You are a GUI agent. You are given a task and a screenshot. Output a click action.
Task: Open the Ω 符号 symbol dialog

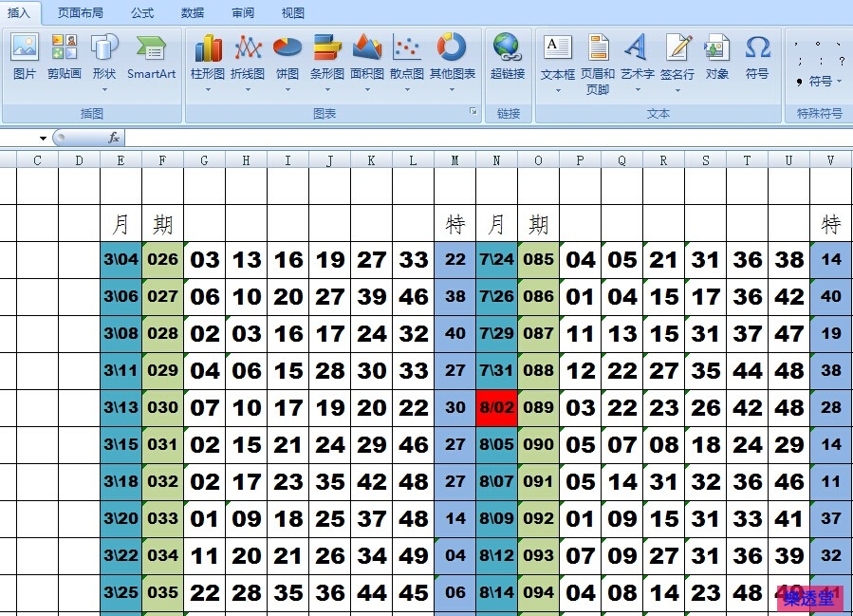(757, 57)
